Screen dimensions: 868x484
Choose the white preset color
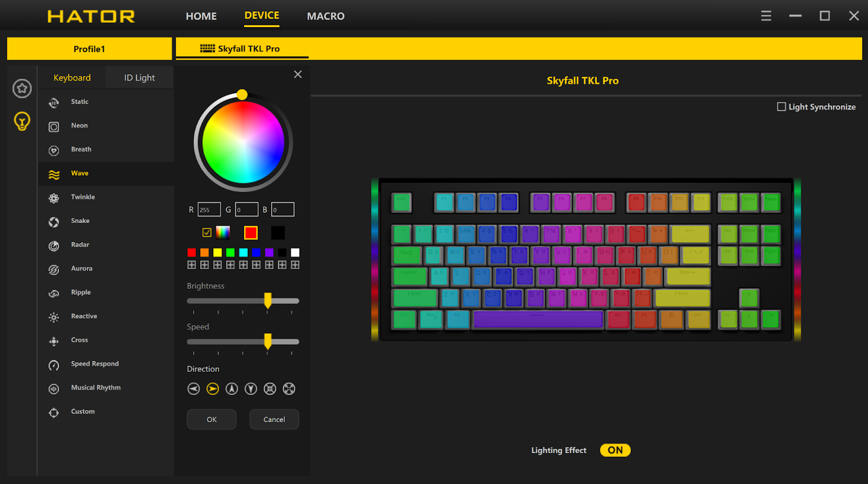point(295,252)
